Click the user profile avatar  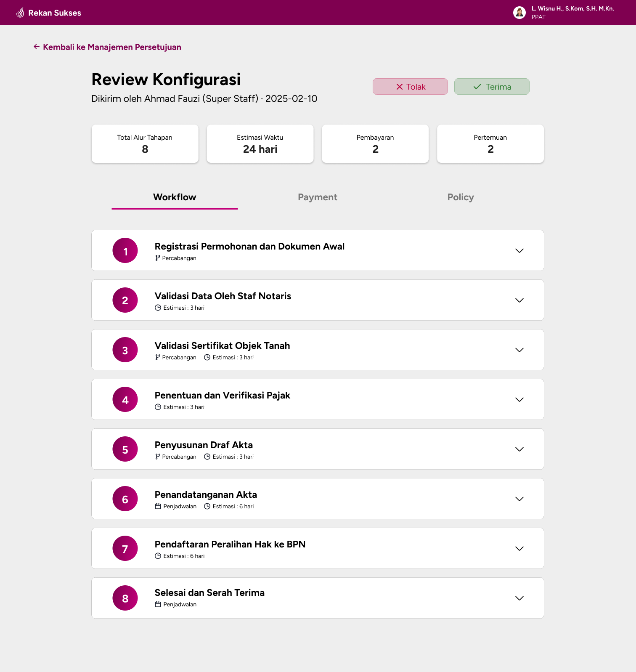519,13
